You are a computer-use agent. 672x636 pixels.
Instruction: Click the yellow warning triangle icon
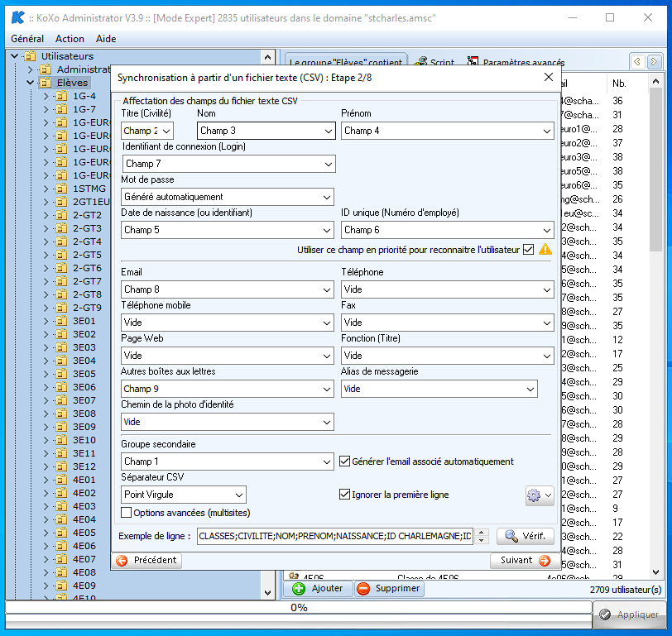pyautogui.click(x=545, y=249)
